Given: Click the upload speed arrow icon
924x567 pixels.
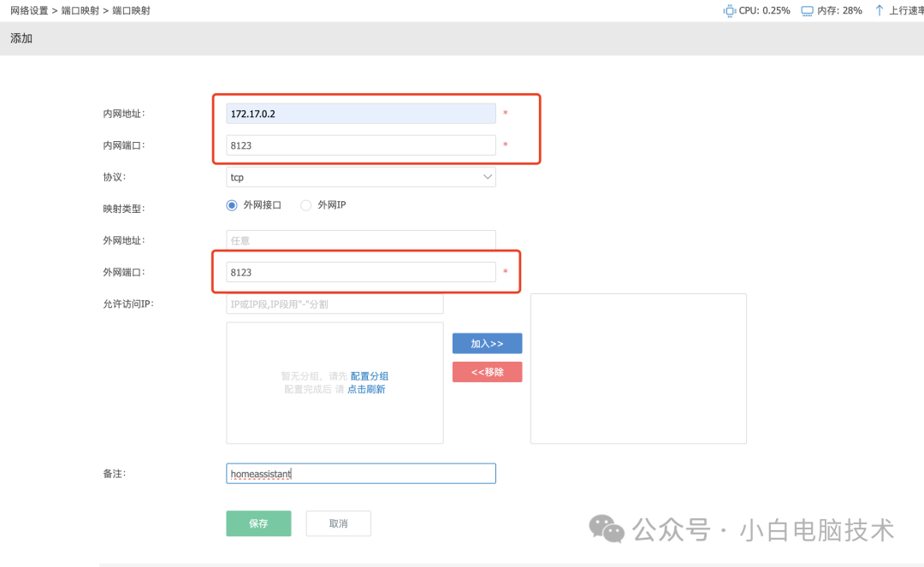Looking at the screenshot, I should (x=879, y=10).
